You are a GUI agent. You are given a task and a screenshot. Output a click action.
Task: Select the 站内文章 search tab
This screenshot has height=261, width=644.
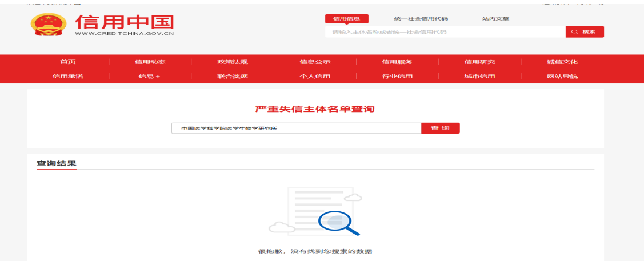pyautogui.click(x=496, y=19)
